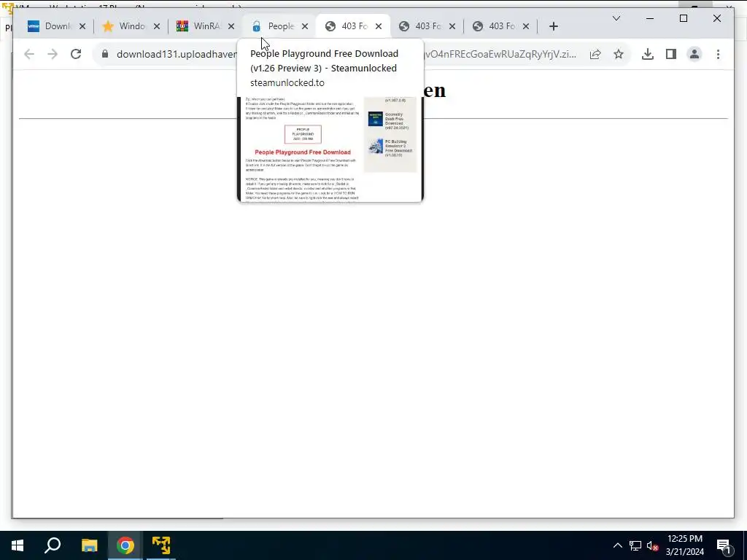The image size is (747, 560).
Task: Close the WinRAR tab
Action: (x=231, y=26)
